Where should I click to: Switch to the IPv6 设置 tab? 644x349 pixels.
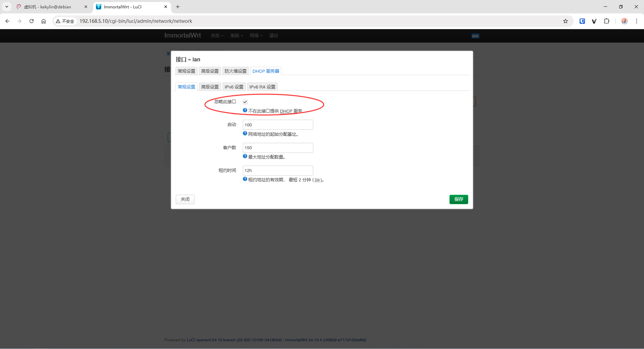(233, 86)
